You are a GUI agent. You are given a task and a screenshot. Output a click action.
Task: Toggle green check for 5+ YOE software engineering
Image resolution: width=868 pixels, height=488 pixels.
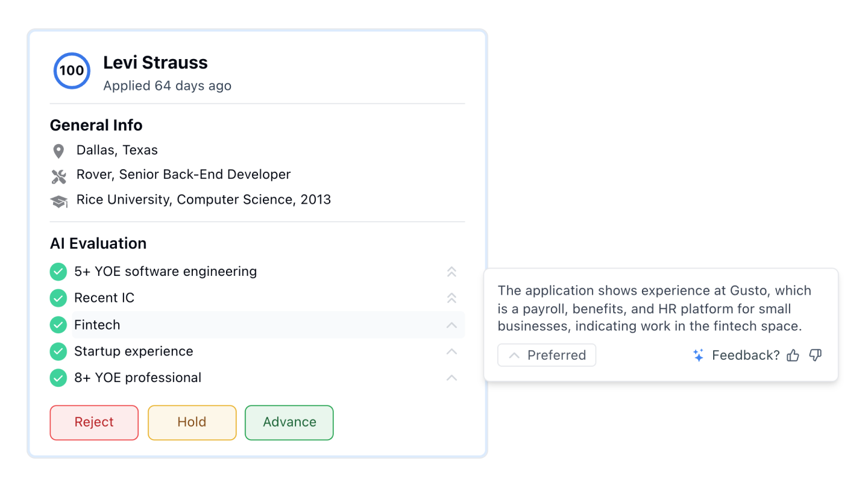tap(58, 272)
